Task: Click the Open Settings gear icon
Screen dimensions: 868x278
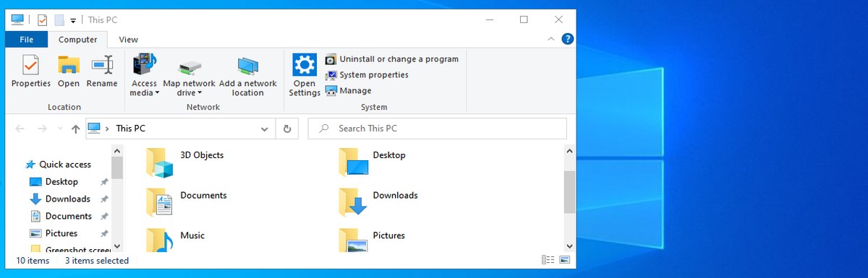Action: pyautogui.click(x=305, y=65)
